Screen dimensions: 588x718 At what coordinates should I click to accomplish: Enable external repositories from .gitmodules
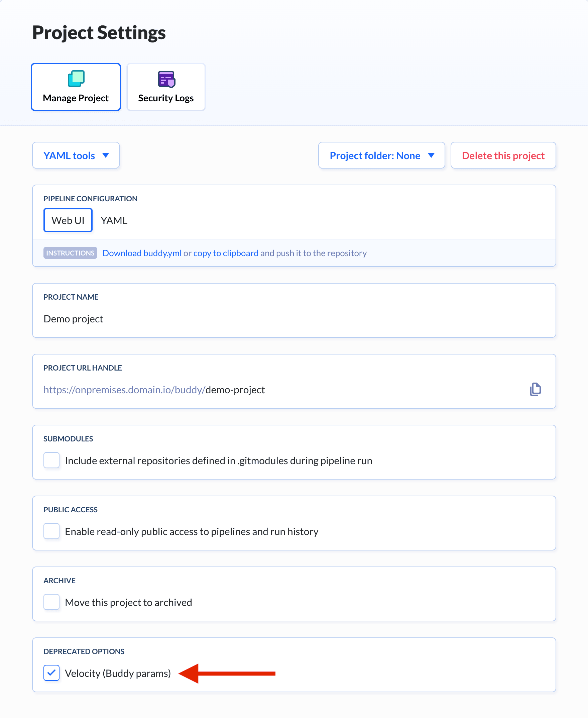pos(51,460)
